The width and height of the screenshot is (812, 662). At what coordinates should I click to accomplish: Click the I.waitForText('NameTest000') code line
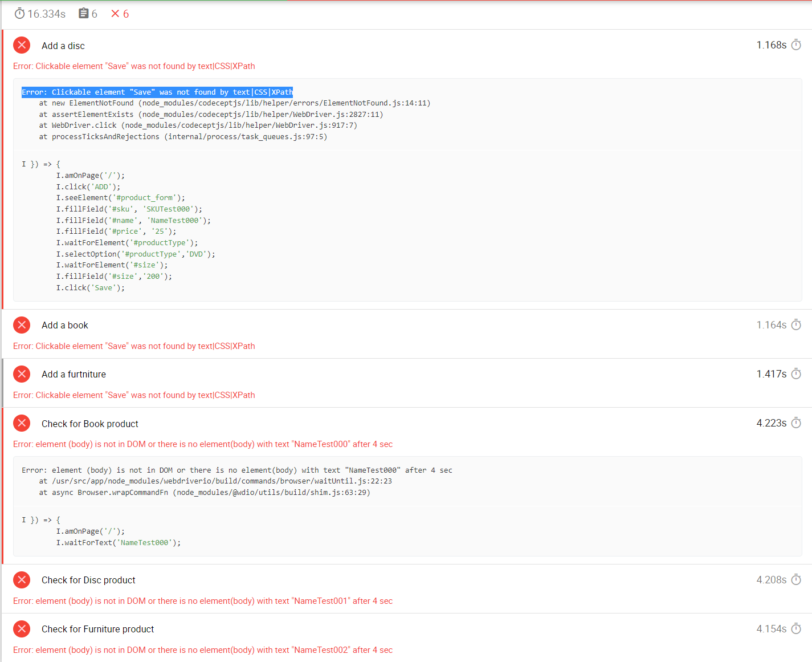(x=119, y=542)
